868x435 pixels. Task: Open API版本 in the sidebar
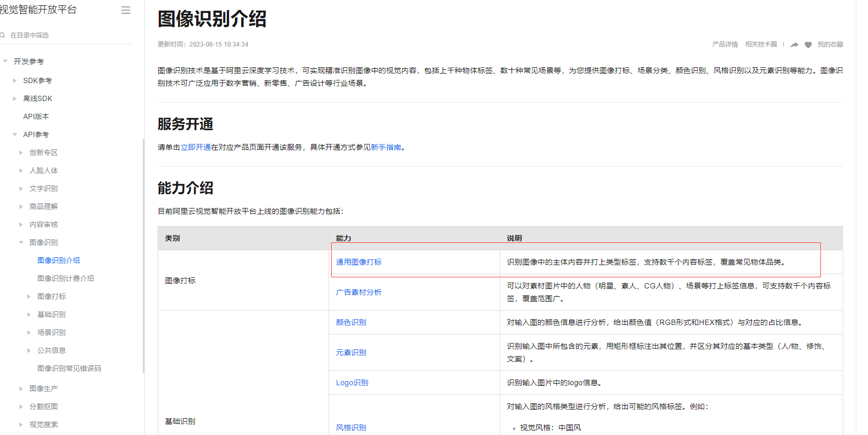pyautogui.click(x=36, y=116)
